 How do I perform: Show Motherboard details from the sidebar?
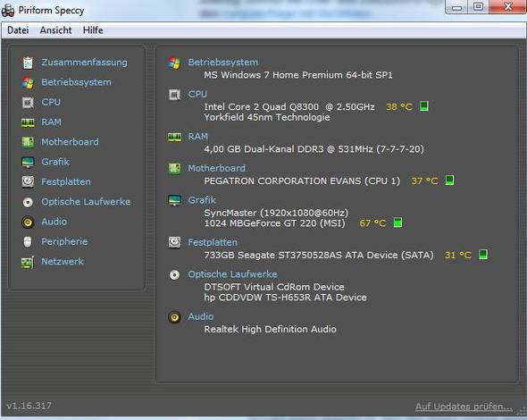click(70, 142)
